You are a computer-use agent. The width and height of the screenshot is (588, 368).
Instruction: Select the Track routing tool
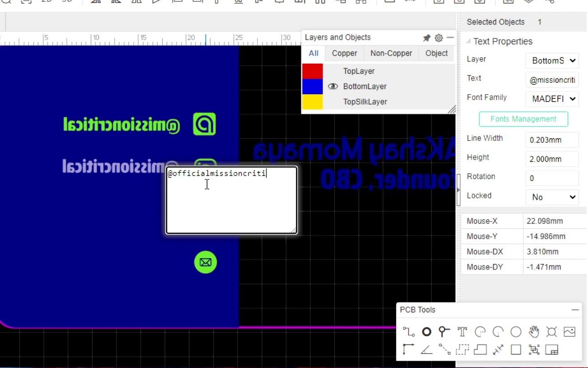click(x=409, y=332)
